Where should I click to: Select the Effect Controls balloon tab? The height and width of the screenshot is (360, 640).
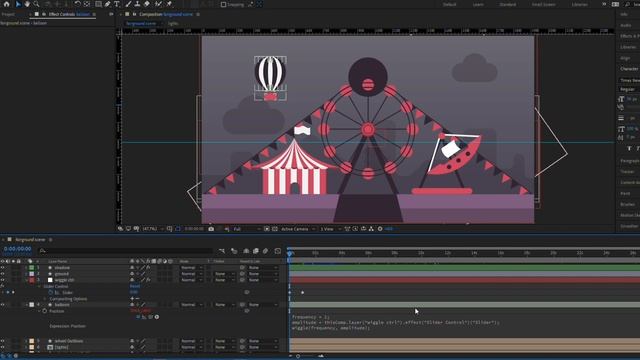coord(69,14)
